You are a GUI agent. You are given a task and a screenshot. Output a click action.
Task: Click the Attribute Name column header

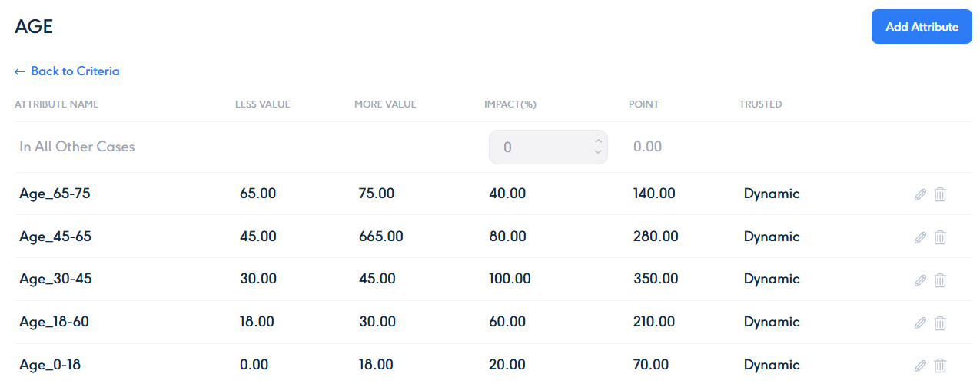coord(57,104)
